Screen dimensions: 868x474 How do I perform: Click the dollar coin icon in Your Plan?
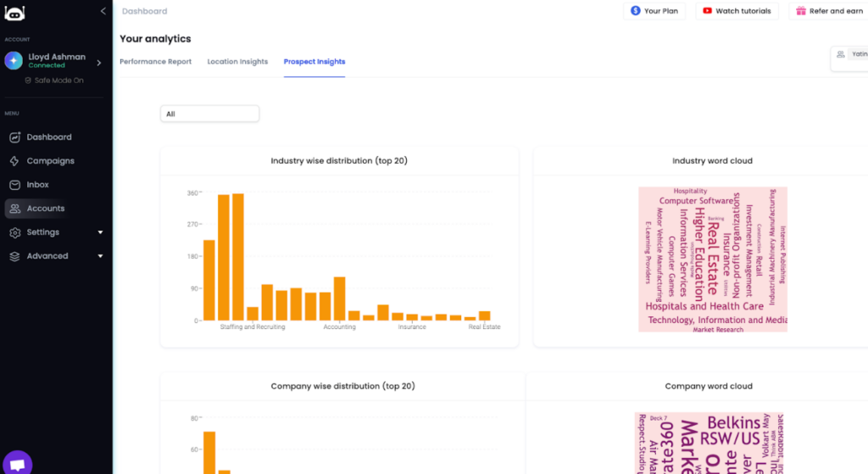pos(636,10)
